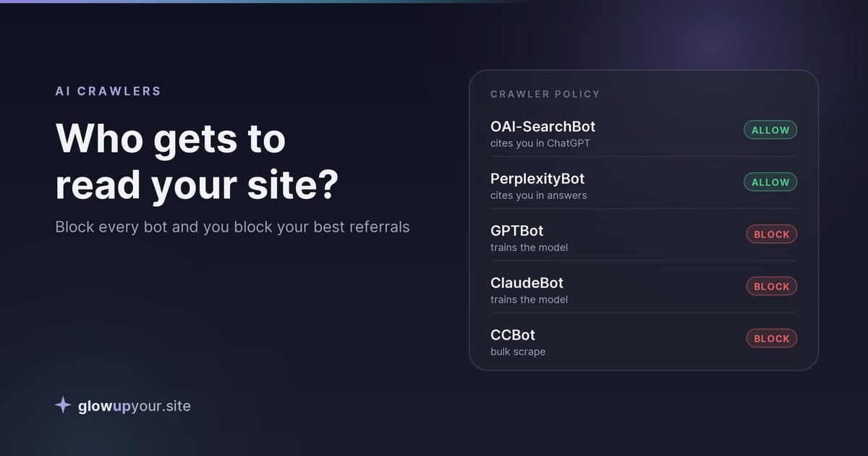The width and height of the screenshot is (868, 456).
Task: Select the PerplexityBot entry
Action: [644, 186]
